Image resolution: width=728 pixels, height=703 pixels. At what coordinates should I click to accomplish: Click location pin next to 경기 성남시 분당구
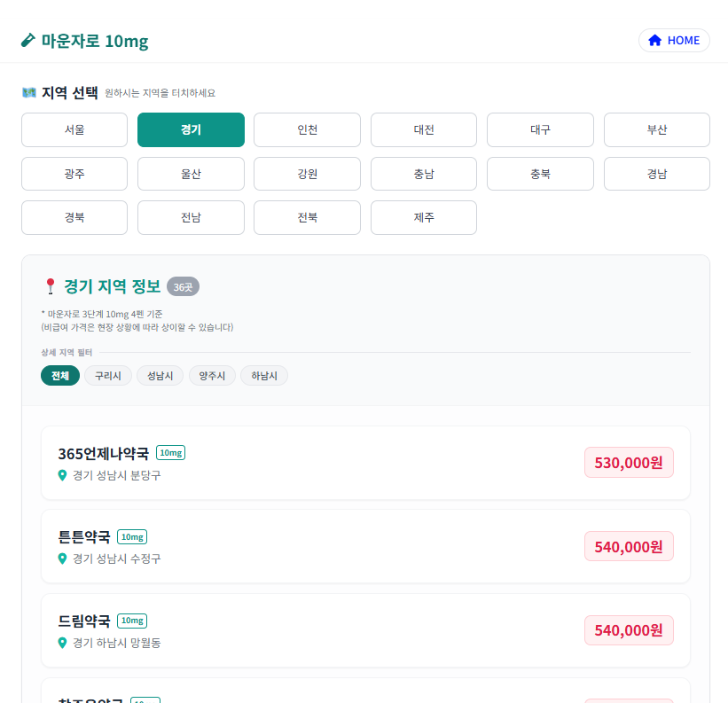[62, 475]
